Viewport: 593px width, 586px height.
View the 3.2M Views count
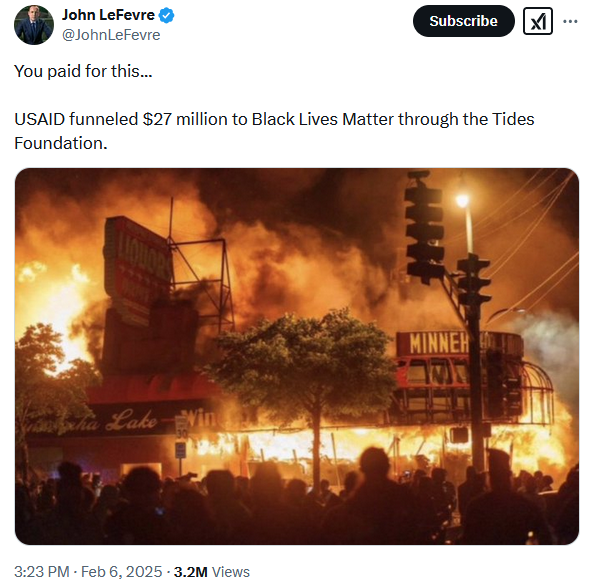212,572
